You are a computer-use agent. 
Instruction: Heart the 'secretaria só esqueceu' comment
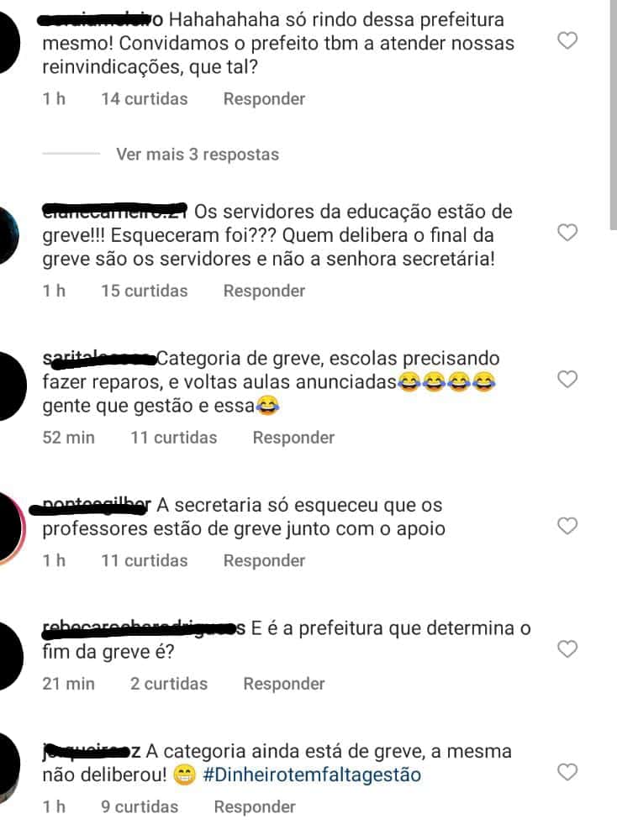tap(567, 526)
